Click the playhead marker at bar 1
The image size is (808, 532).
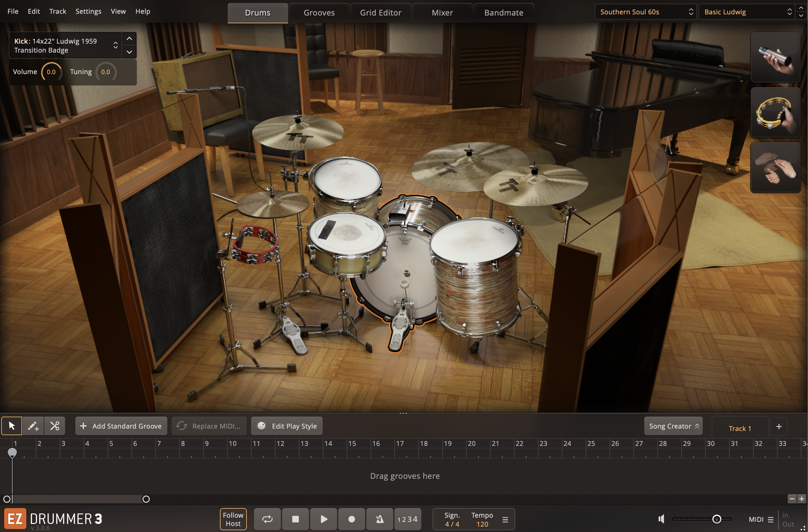(x=12, y=452)
